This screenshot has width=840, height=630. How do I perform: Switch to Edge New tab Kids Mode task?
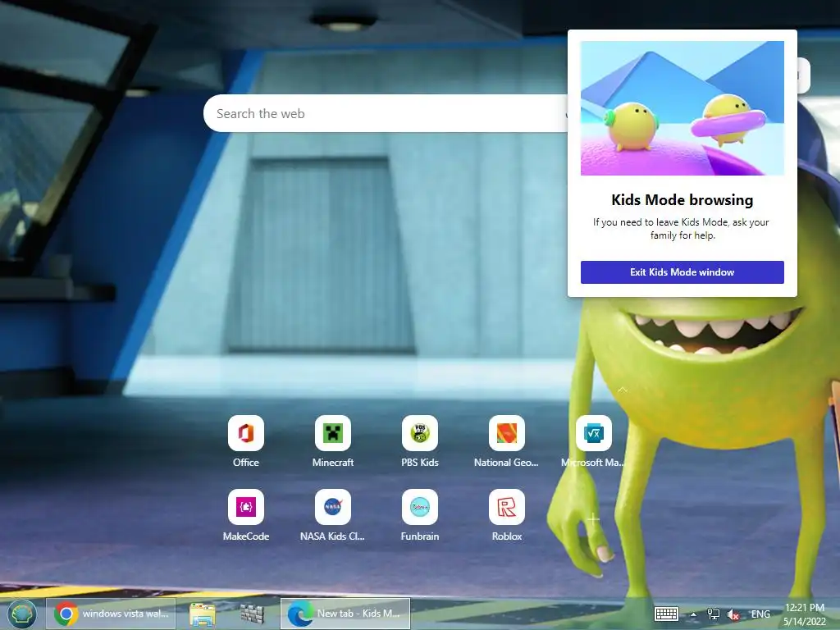coord(345,614)
